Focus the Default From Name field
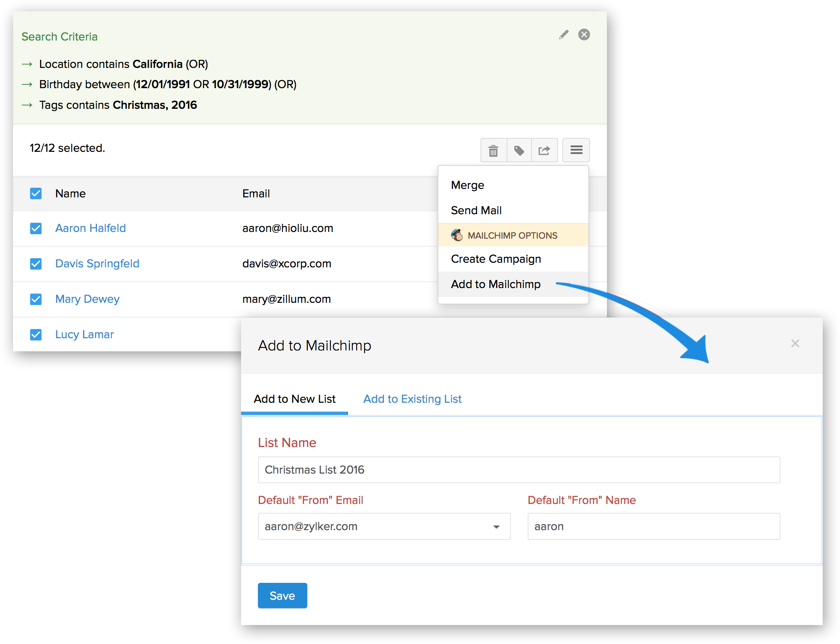This screenshot has height=644, width=840. [x=654, y=526]
